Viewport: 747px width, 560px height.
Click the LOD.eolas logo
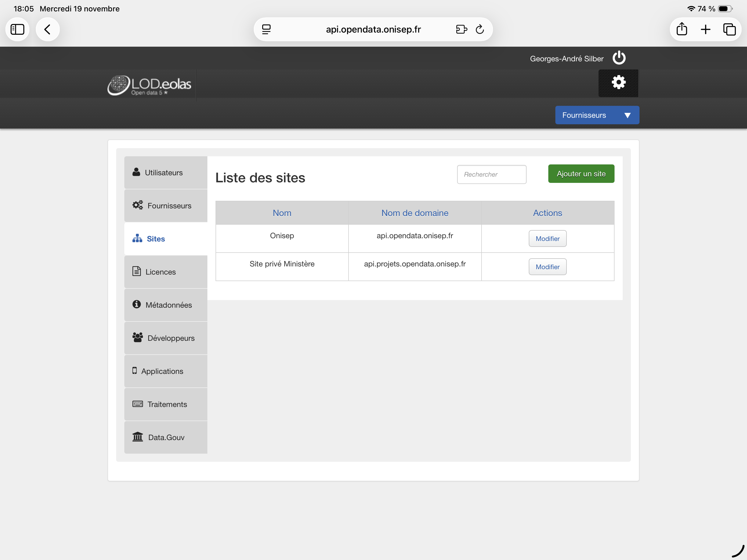point(150,85)
